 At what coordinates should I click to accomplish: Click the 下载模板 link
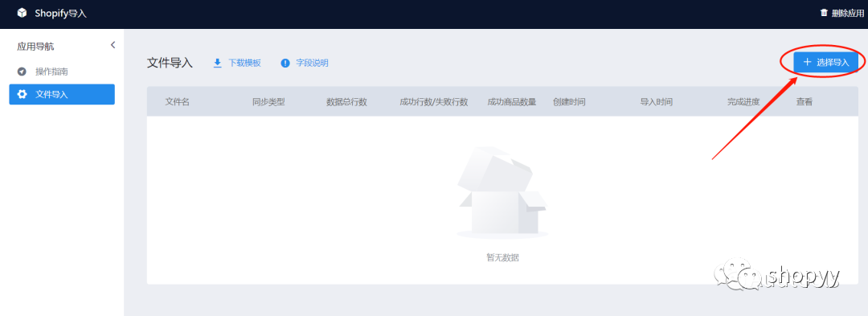click(x=244, y=63)
